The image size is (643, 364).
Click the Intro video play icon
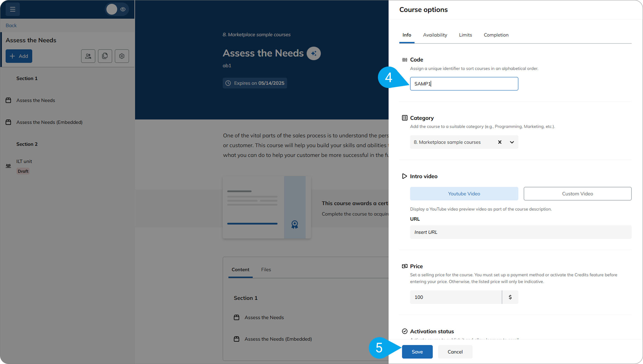[404, 176]
